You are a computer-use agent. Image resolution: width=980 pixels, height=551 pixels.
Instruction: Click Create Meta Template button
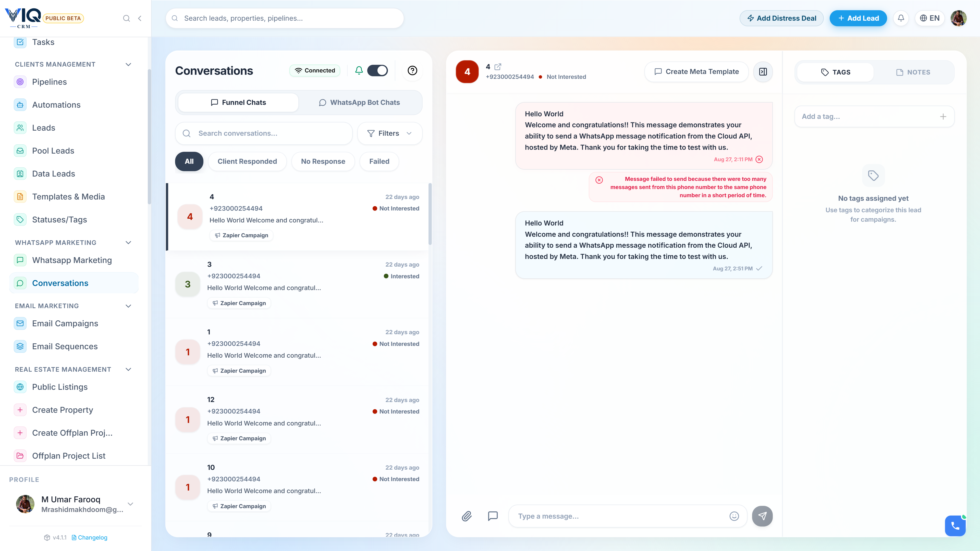(x=696, y=71)
